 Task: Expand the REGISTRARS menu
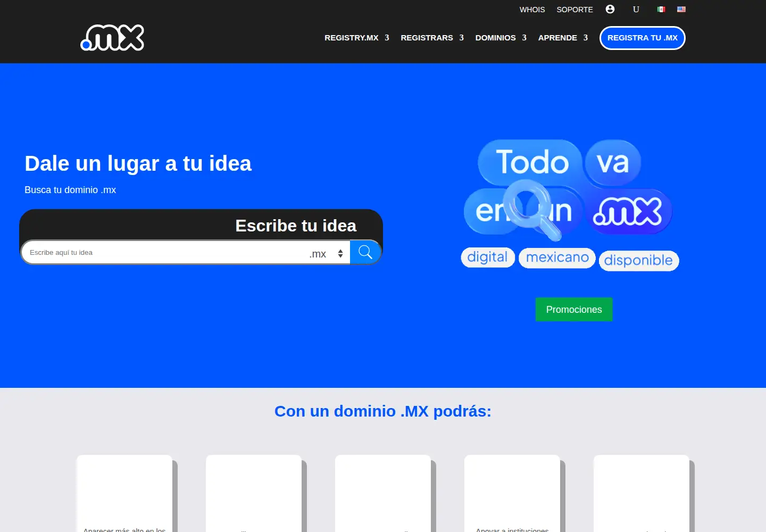[432, 38]
